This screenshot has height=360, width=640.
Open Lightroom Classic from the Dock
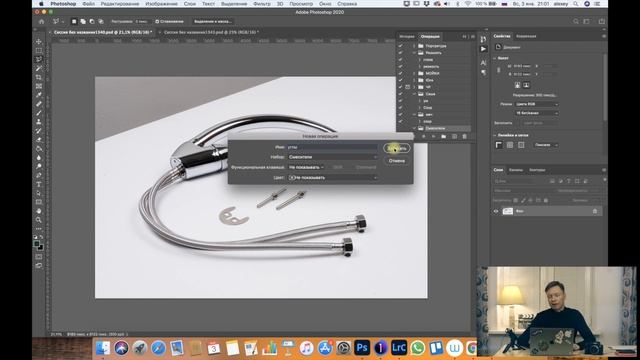pos(399,348)
